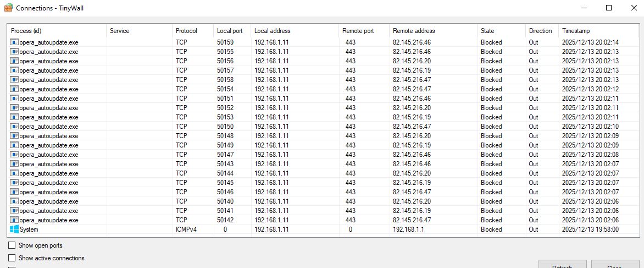Click process icon in local port 50154 row
644x268 pixels.
tap(14, 89)
